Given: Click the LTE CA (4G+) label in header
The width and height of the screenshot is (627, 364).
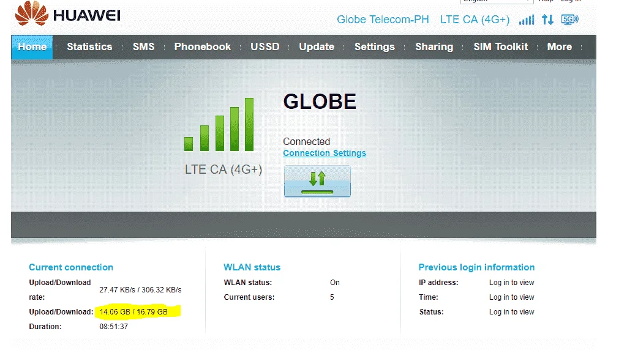Looking at the screenshot, I should click(475, 20).
